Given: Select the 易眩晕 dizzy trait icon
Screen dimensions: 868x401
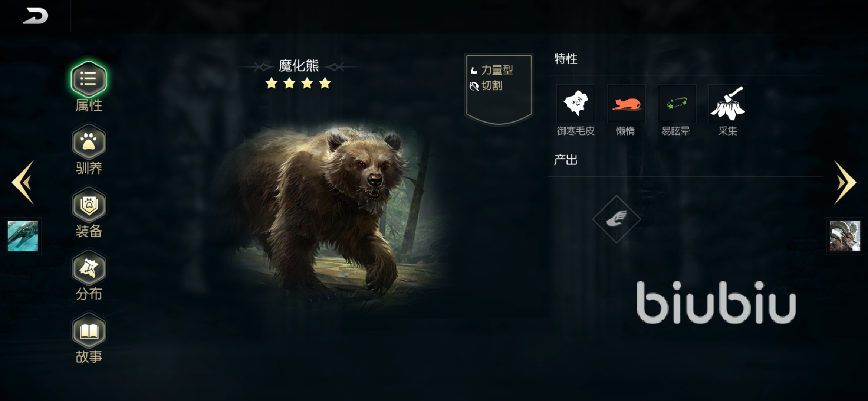Looking at the screenshot, I should point(677,104).
